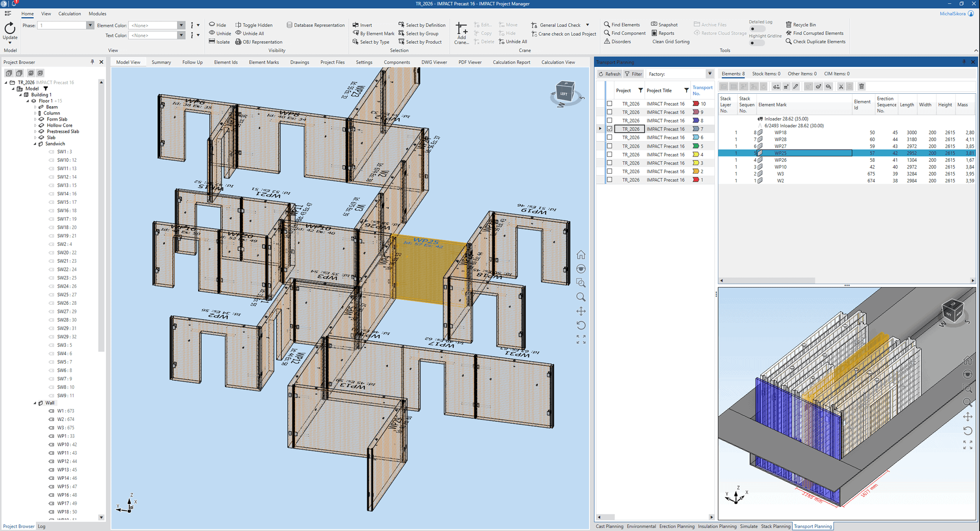Click the Project column filter funnel
This screenshot has width=980, height=531.
pos(640,90)
